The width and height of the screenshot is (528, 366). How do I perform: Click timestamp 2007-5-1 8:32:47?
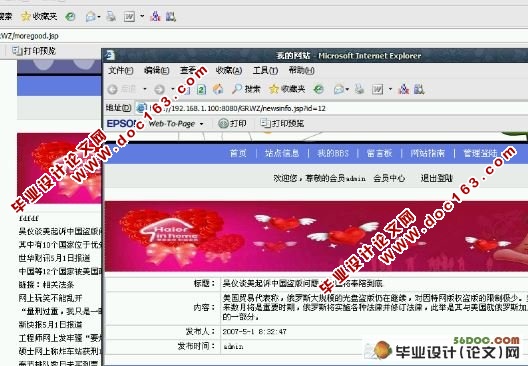255,332
